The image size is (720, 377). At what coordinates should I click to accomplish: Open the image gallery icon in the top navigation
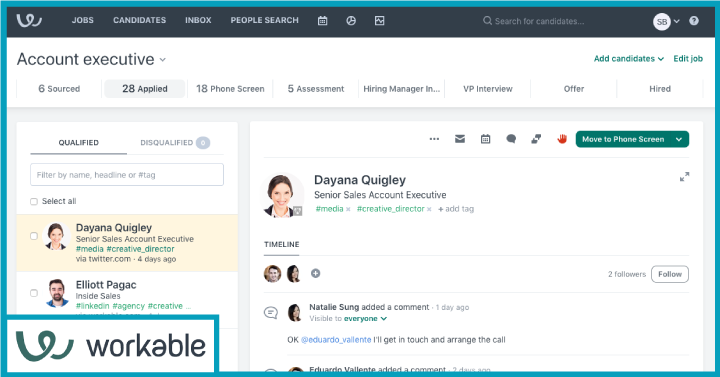(x=379, y=21)
